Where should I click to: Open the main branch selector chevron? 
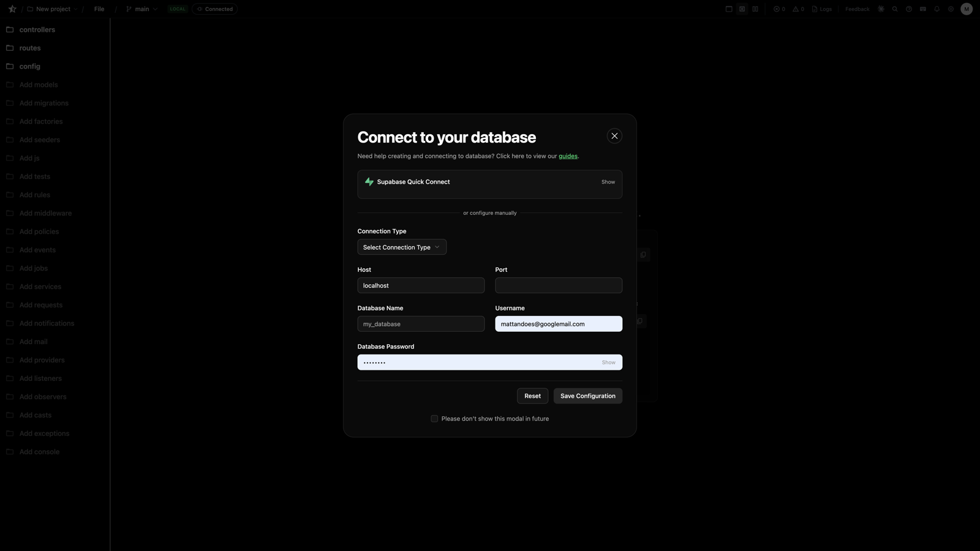[x=155, y=9]
